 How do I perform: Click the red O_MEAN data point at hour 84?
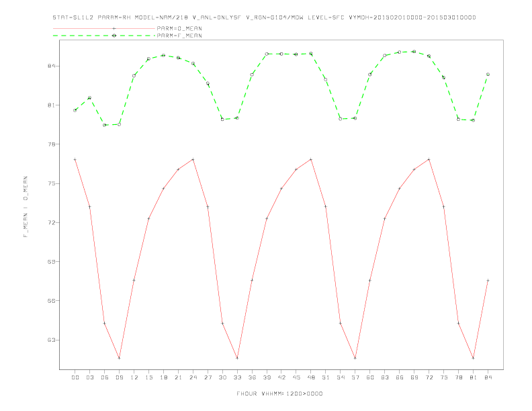(x=488, y=280)
